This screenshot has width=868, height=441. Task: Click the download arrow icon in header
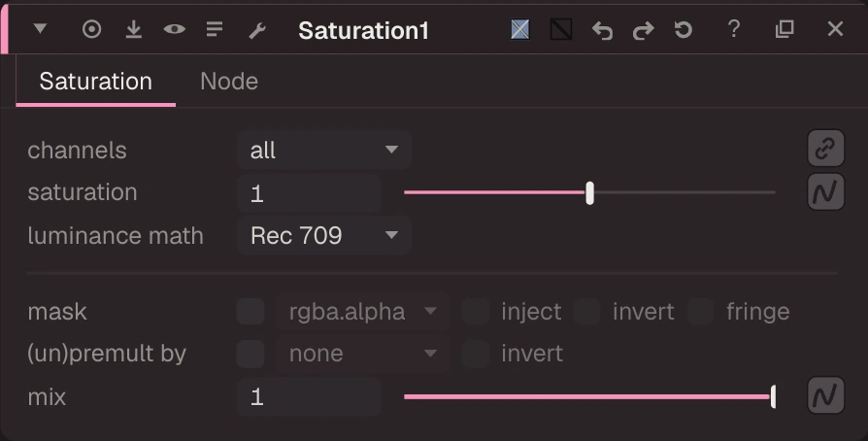click(x=133, y=29)
